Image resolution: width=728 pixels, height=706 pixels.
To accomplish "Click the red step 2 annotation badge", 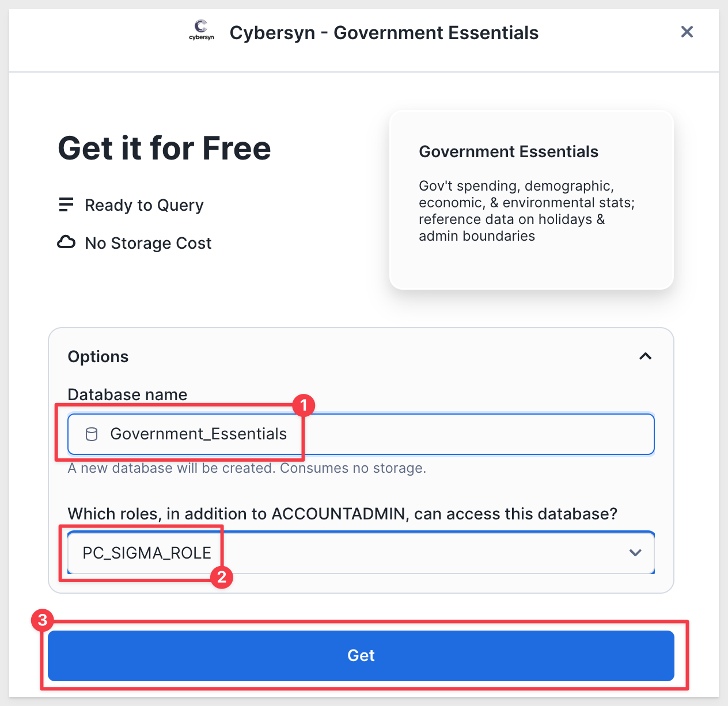I will pyautogui.click(x=222, y=577).
